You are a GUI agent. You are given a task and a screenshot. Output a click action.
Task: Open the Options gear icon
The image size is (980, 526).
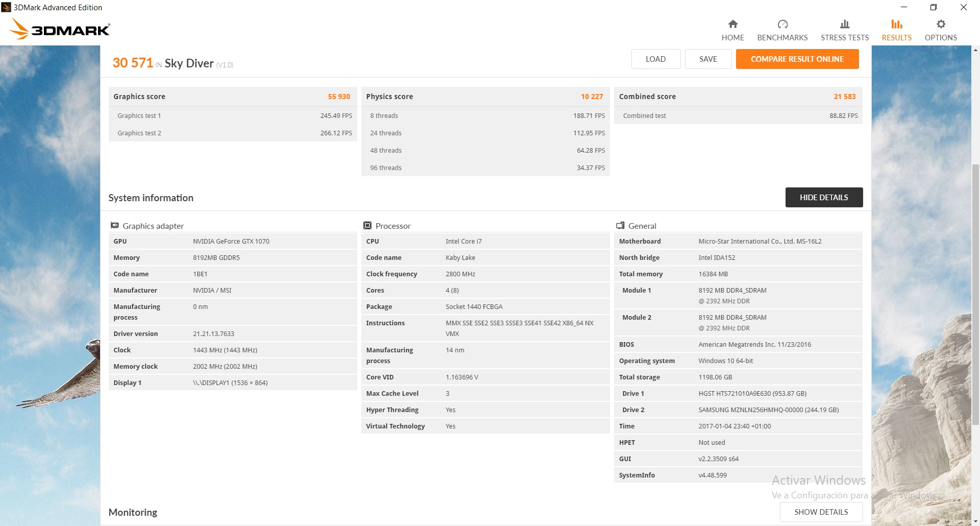(x=941, y=24)
